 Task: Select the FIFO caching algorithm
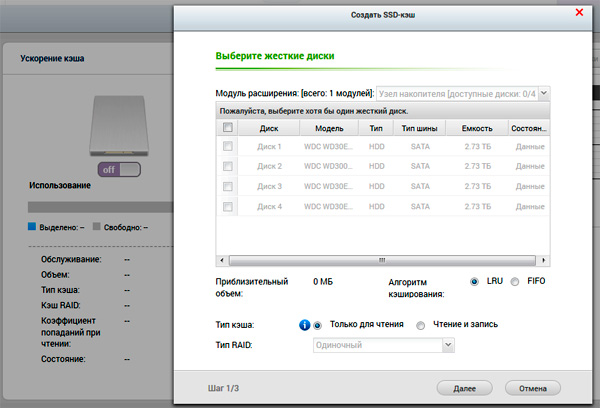(x=515, y=282)
